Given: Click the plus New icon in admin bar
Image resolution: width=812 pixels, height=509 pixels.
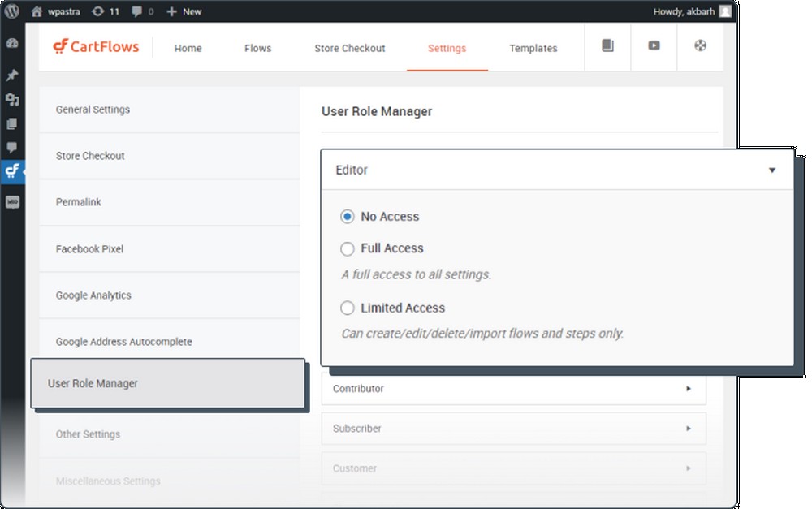Looking at the screenshot, I should pos(171,11).
